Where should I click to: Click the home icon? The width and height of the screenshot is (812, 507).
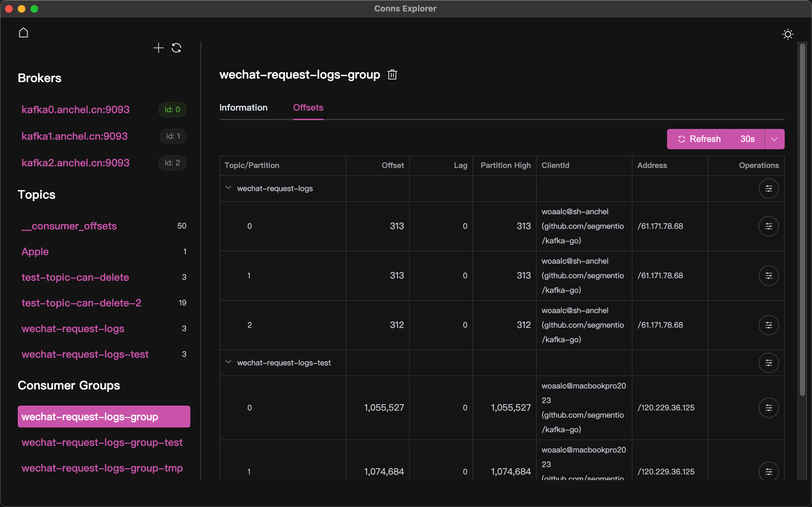pyautogui.click(x=23, y=33)
